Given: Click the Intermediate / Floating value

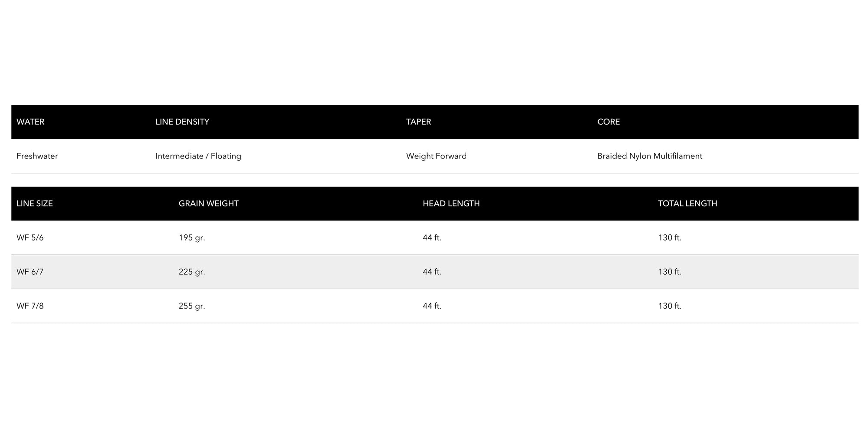Looking at the screenshot, I should tap(198, 156).
